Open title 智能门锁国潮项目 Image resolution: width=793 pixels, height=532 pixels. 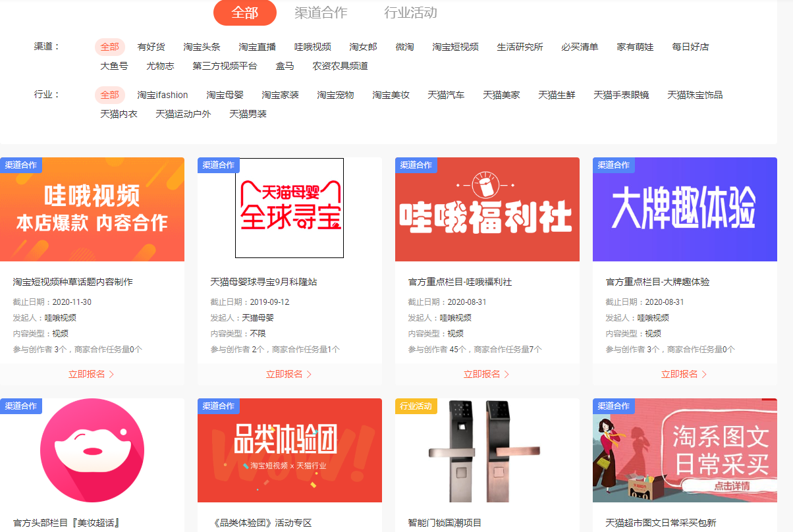tap(445, 523)
